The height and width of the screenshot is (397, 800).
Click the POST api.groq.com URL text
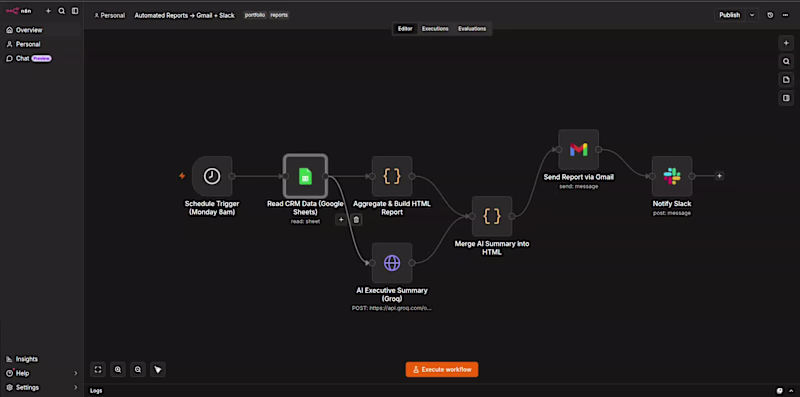coord(392,308)
